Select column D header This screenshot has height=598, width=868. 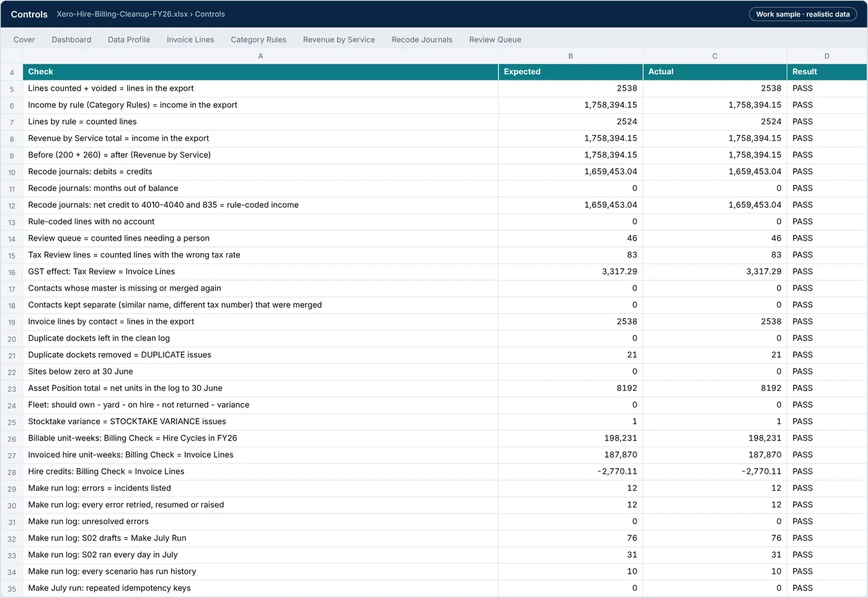[x=827, y=56]
